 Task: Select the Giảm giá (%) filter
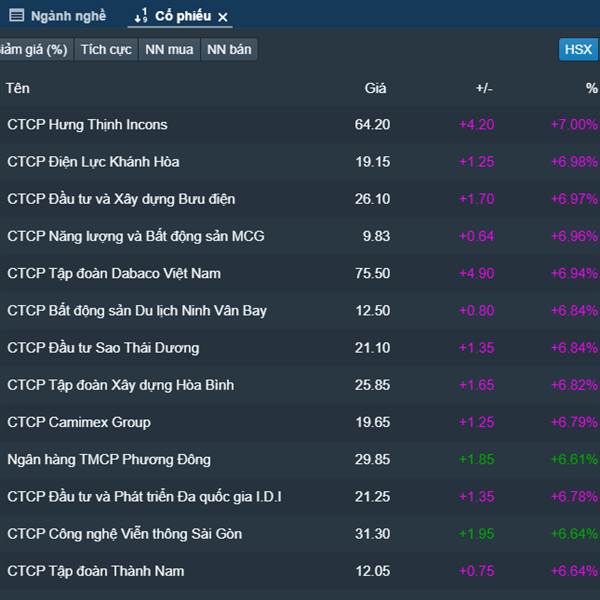coord(34,50)
